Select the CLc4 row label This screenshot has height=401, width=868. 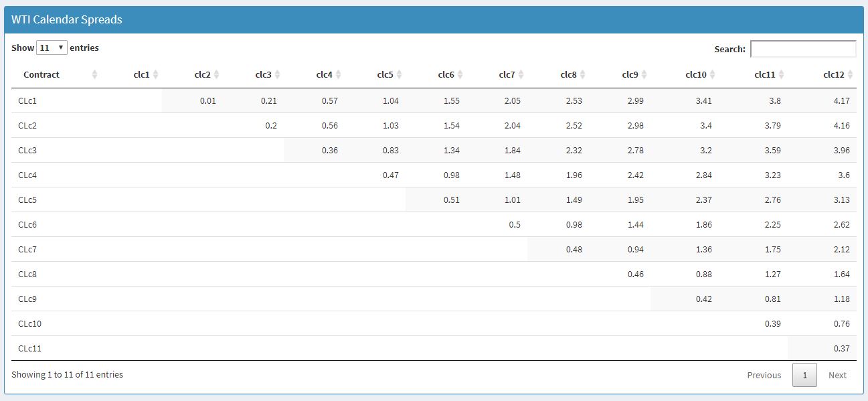(27, 175)
